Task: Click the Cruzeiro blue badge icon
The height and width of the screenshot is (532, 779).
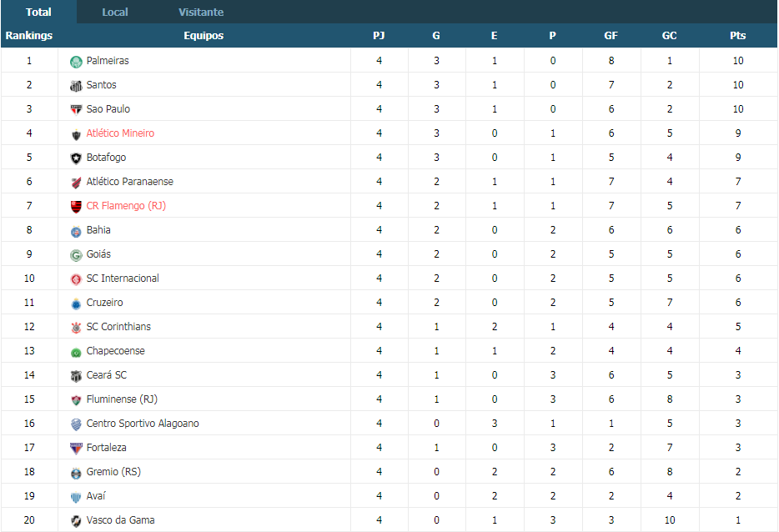Action: click(76, 304)
